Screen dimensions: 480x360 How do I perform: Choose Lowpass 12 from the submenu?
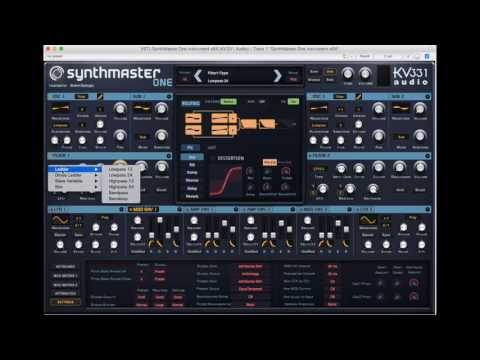(121, 169)
